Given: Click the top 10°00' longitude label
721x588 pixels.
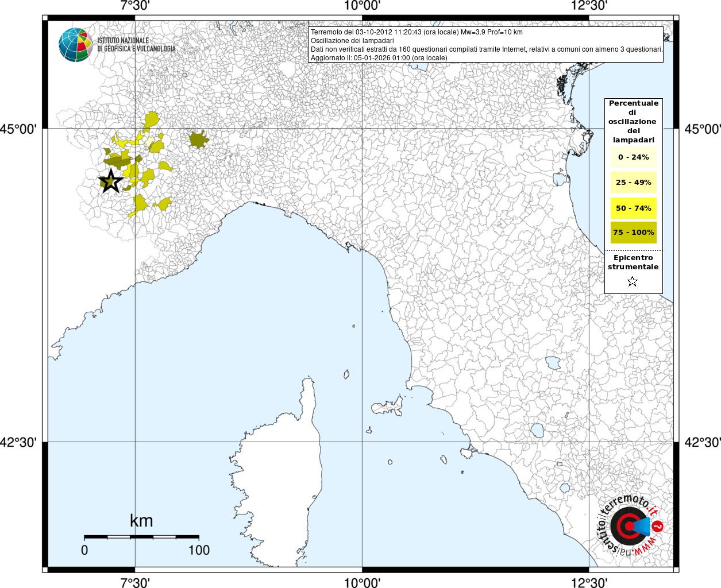Looking at the screenshot, I should coord(362,6).
